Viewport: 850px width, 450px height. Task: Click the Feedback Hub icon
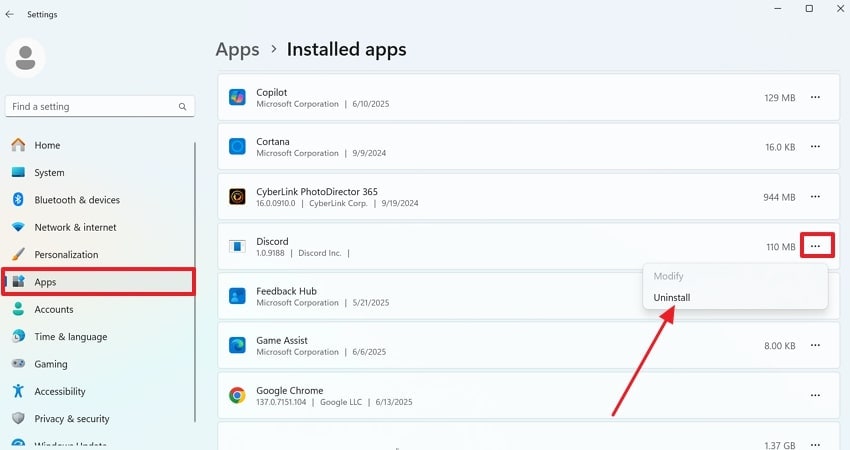click(237, 296)
